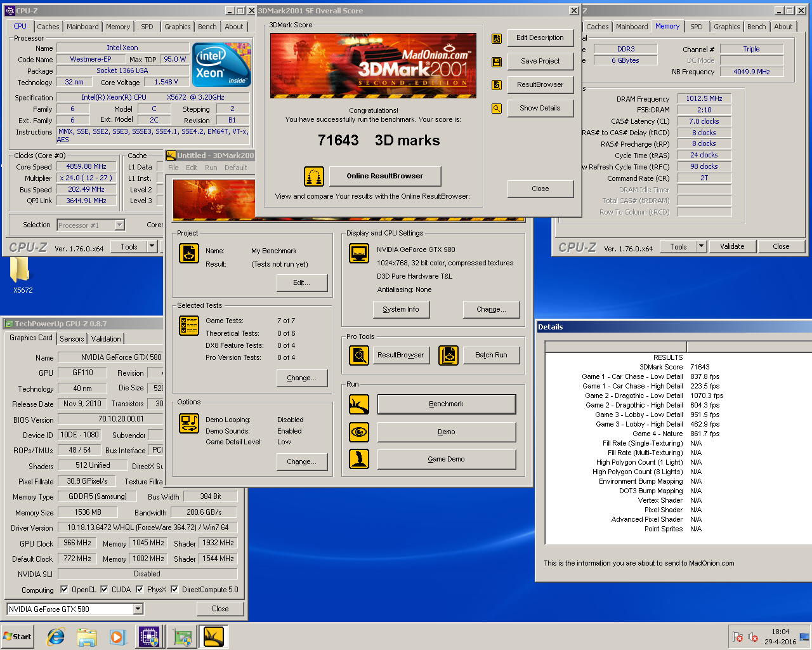Click the ResultBrowser icon in score dialog
The height and width of the screenshot is (650, 812).
pyautogui.click(x=497, y=85)
